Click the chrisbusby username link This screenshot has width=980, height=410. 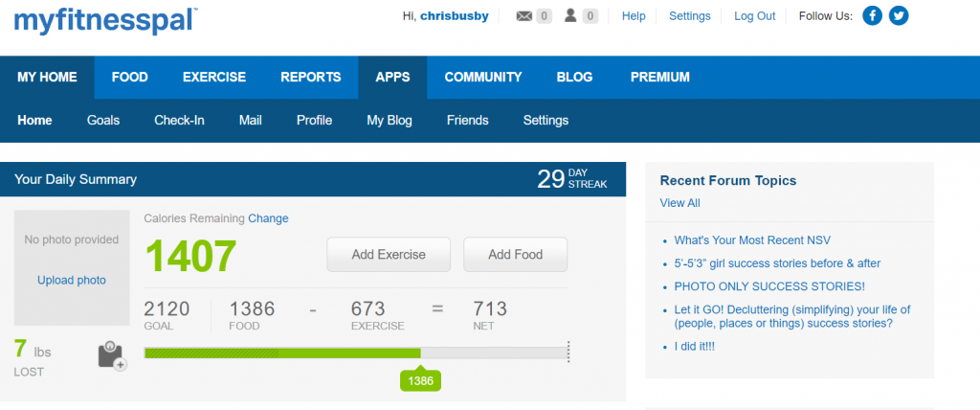[455, 16]
